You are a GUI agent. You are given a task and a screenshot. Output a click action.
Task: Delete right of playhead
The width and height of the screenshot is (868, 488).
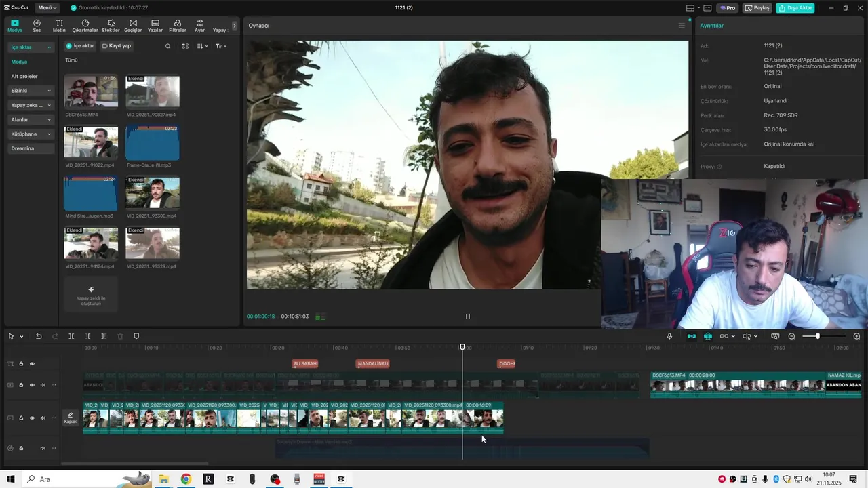click(x=103, y=336)
